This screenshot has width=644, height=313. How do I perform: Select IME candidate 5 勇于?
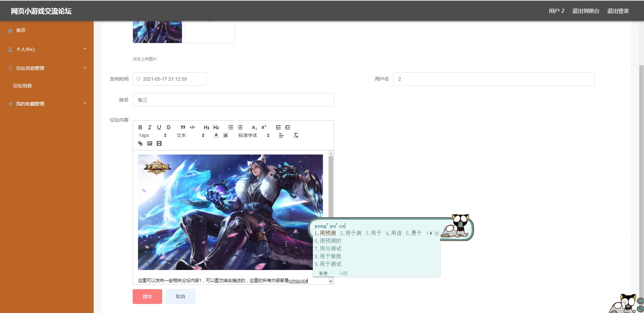(x=414, y=233)
